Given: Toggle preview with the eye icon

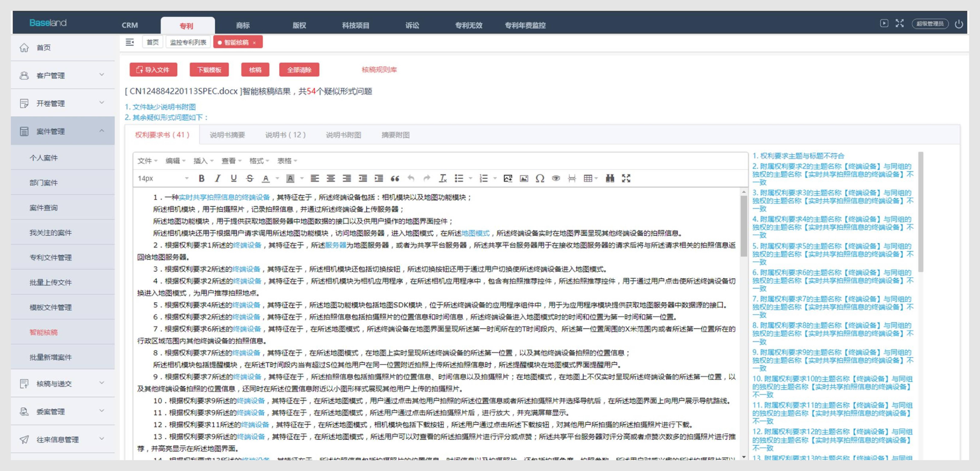Looking at the screenshot, I should pyautogui.click(x=556, y=178).
